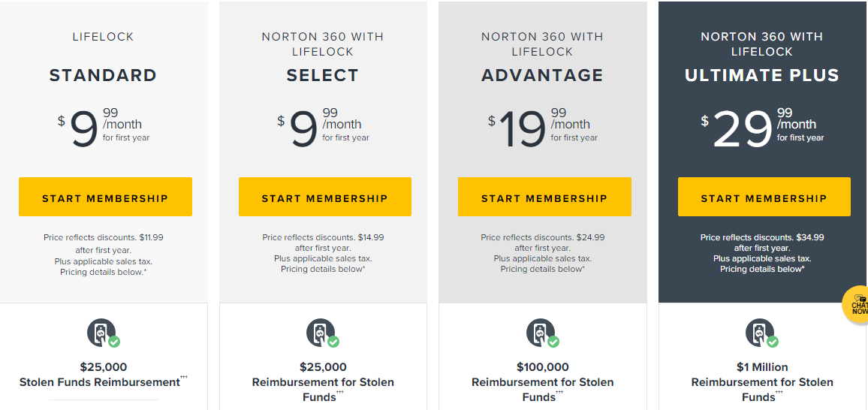Start membership for Norton 360 Select
This screenshot has width=868, height=410.
click(x=325, y=197)
